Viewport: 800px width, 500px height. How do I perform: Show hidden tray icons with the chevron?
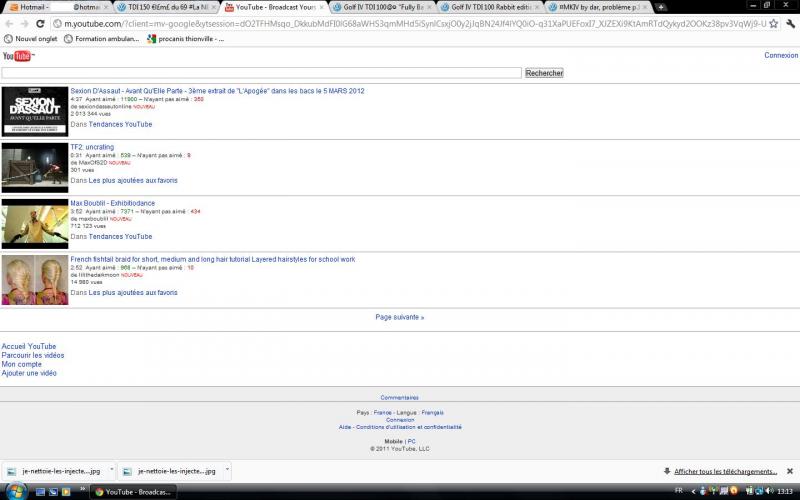(693, 491)
